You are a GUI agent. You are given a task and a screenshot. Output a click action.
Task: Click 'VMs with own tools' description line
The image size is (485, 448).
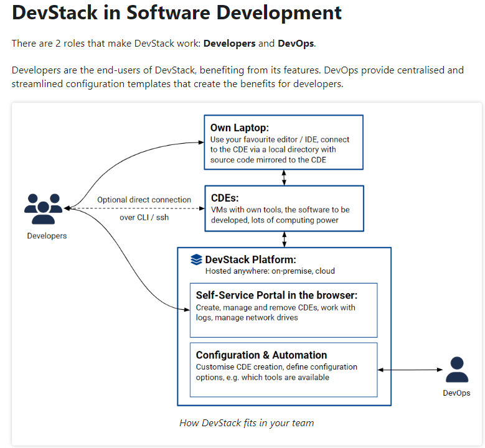pyautogui.click(x=280, y=210)
